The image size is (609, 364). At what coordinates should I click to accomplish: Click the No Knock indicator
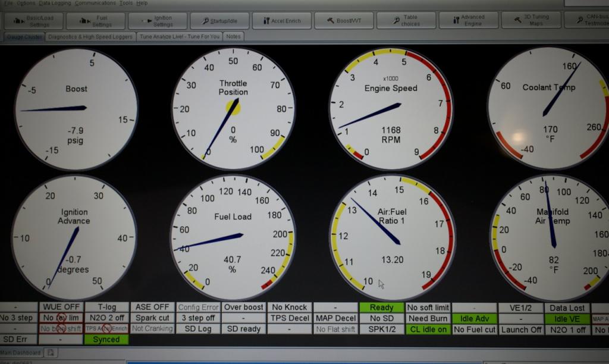pos(290,307)
